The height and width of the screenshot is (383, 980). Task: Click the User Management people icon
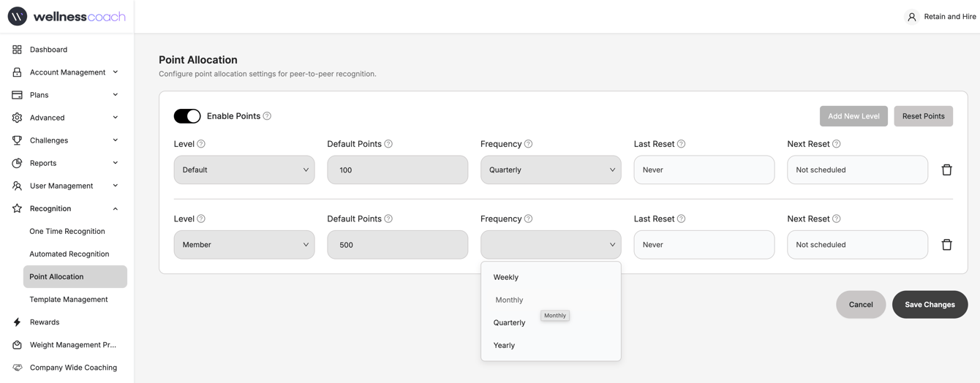tap(17, 186)
